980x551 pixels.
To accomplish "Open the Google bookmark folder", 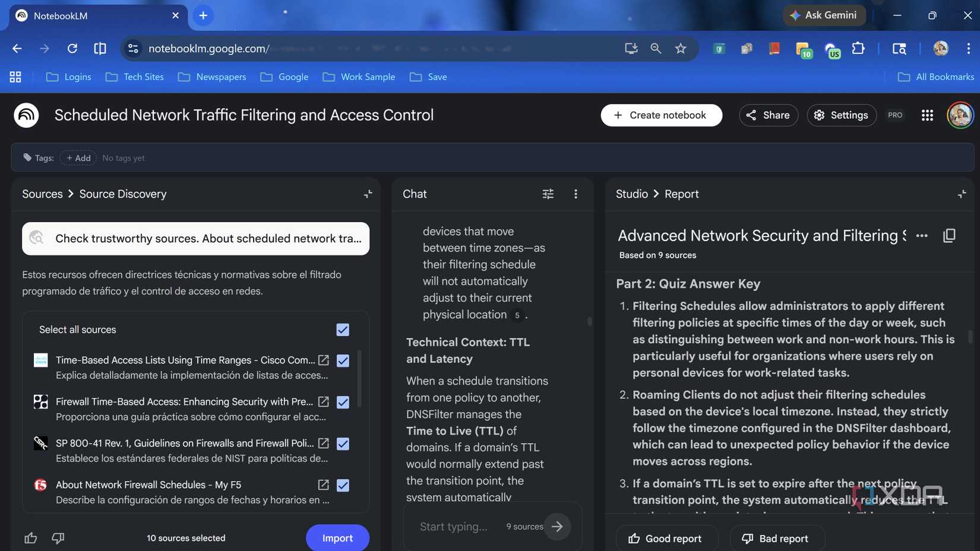I will (284, 77).
